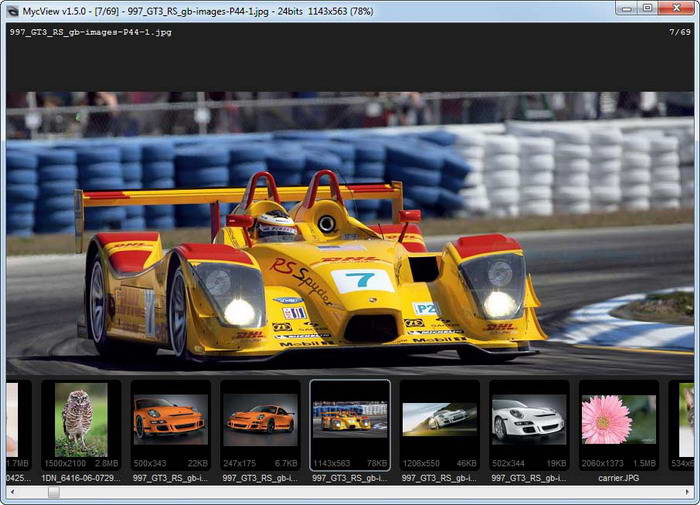Close the MycView window
700x505 pixels.
pos(677,8)
